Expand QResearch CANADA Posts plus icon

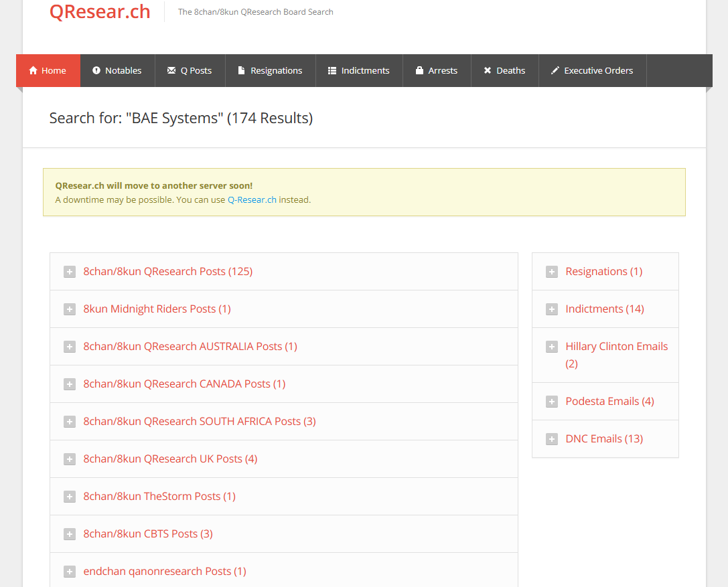pos(70,384)
